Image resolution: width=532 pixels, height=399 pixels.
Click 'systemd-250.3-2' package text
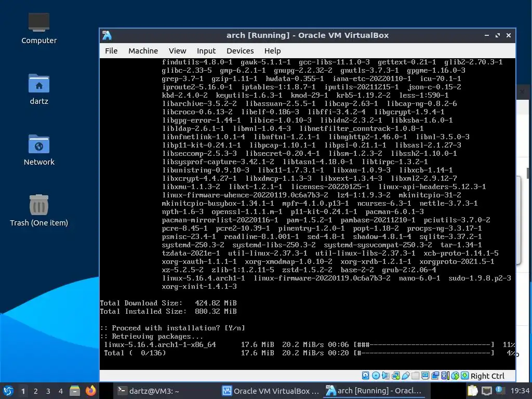click(x=193, y=245)
